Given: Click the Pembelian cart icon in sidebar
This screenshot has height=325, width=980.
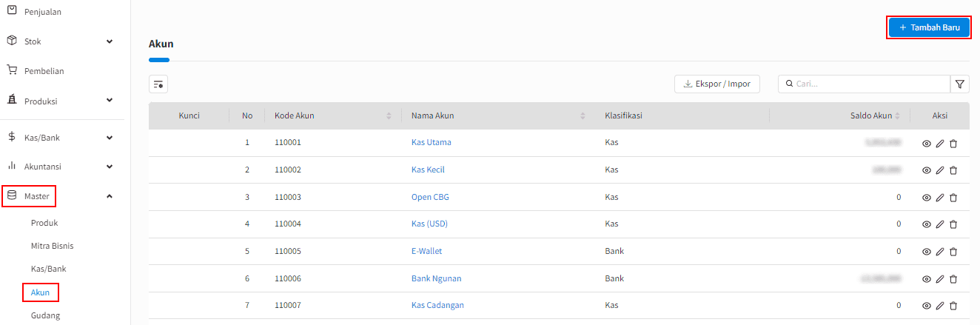Looking at the screenshot, I should click(x=12, y=71).
